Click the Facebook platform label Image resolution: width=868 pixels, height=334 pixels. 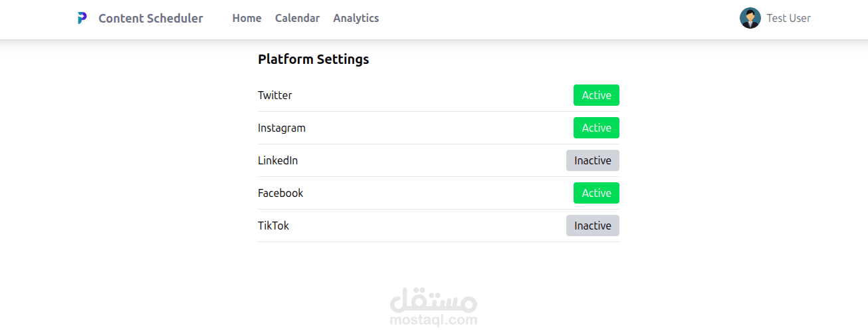pyautogui.click(x=280, y=193)
